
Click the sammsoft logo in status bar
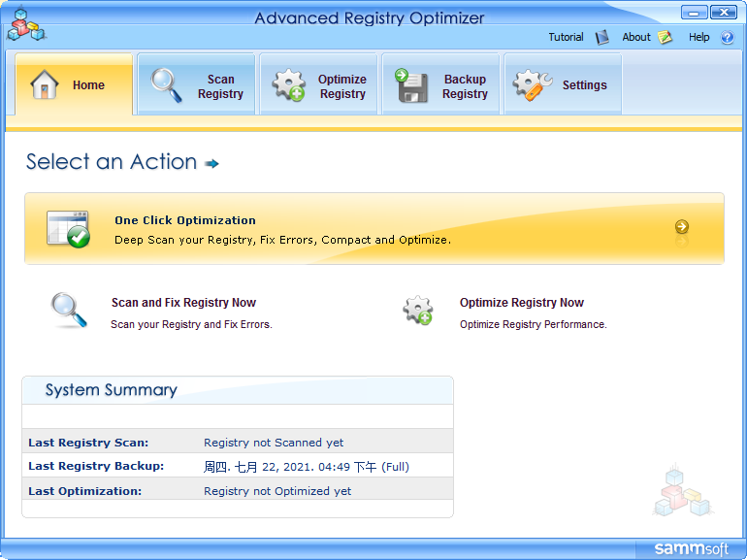tap(692, 548)
